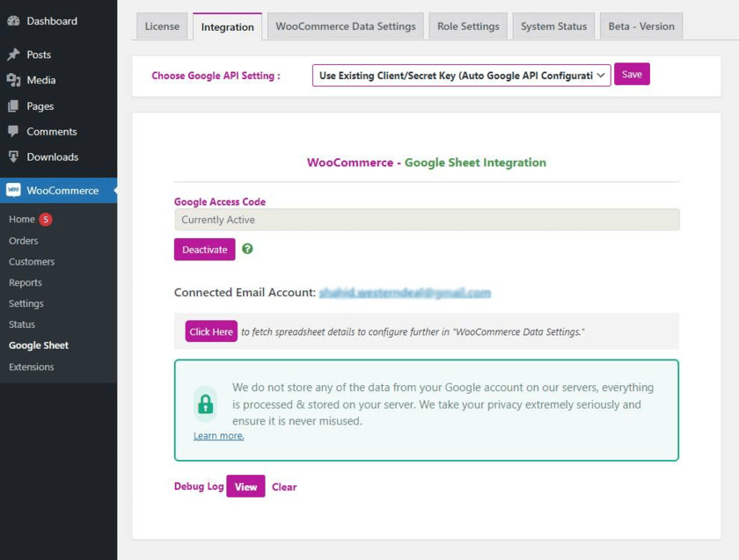Clear the Debug Log
Screen dimensions: 739x560
pos(284,486)
